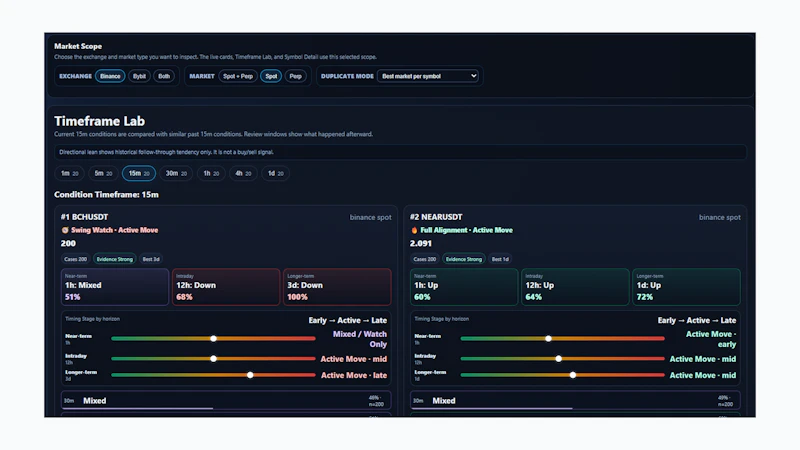Click the 'Full Alignment · Active Move' label
The height and width of the screenshot is (450, 800).
(466, 230)
